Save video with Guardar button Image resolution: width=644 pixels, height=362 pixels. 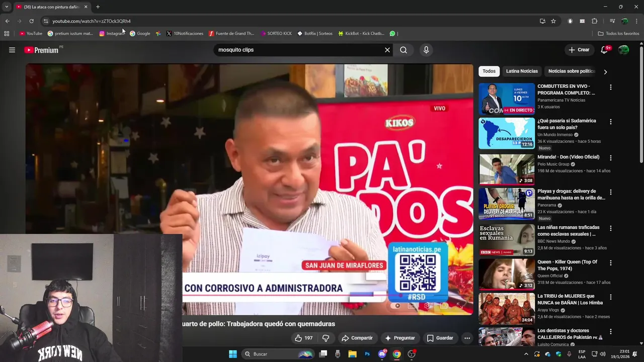pos(440,338)
